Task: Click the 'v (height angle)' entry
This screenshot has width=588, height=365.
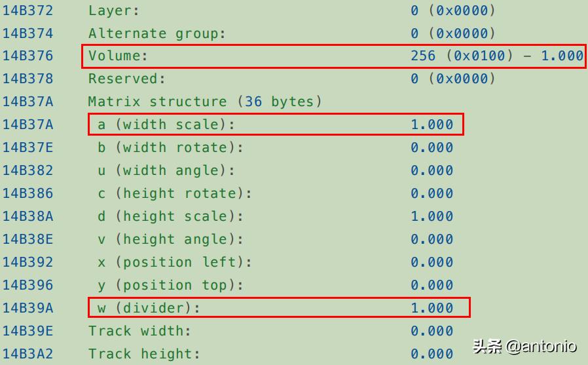Action: (170, 239)
